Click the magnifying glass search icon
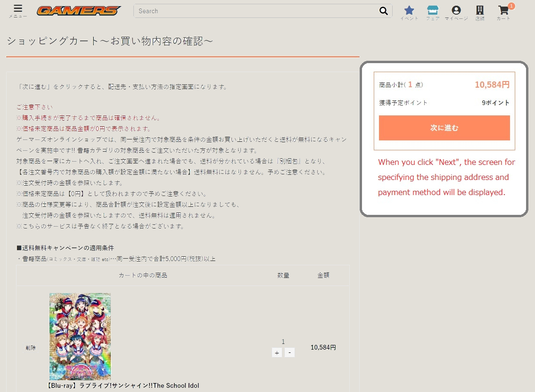 point(384,11)
